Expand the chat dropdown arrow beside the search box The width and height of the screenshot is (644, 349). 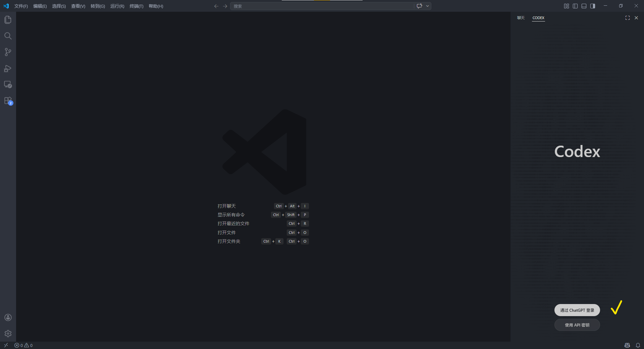pos(428,6)
